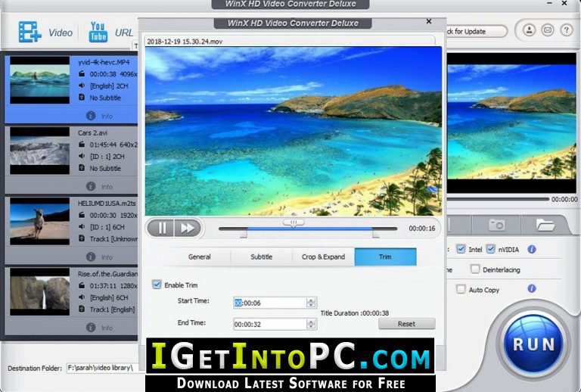Image resolution: width=581 pixels, height=392 pixels.
Task: Click subtitle track icon of HELIUMD1USA.m2ts
Action: pos(82,238)
